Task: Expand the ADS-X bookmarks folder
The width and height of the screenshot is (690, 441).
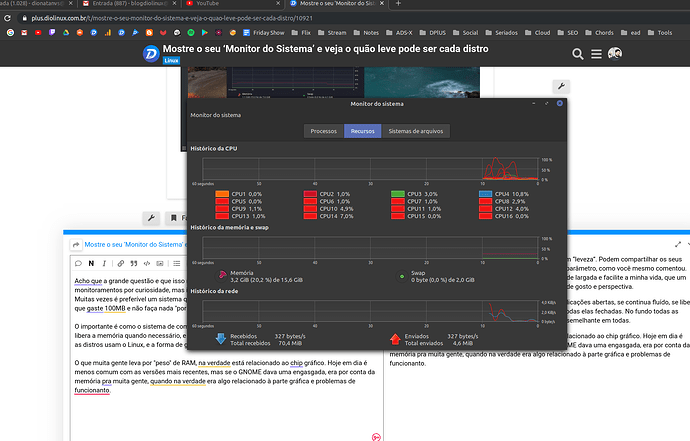Action: tap(399, 33)
